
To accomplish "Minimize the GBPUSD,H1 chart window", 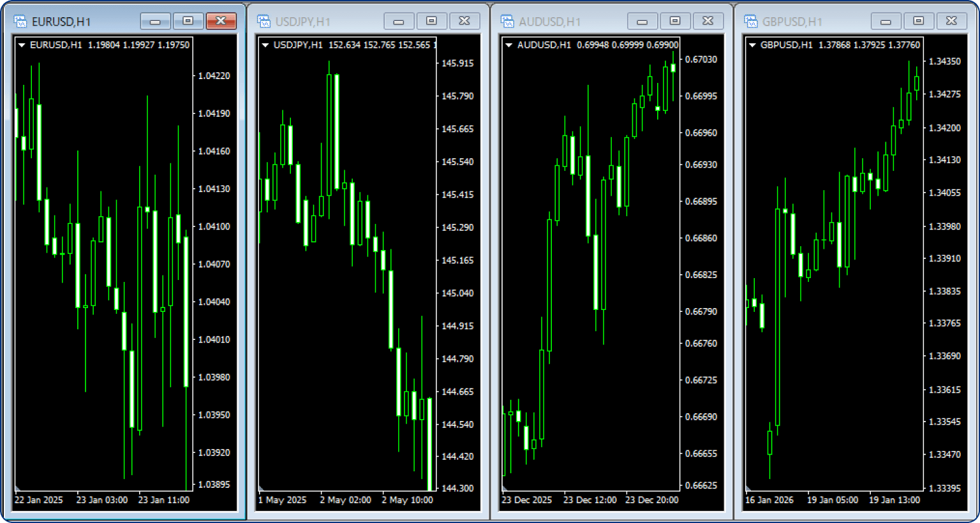I will pos(886,21).
